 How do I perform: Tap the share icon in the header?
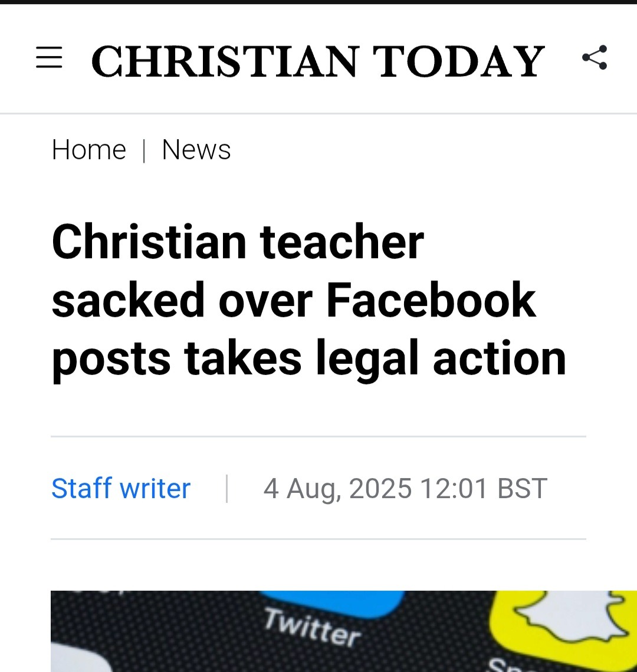click(594, 58)
